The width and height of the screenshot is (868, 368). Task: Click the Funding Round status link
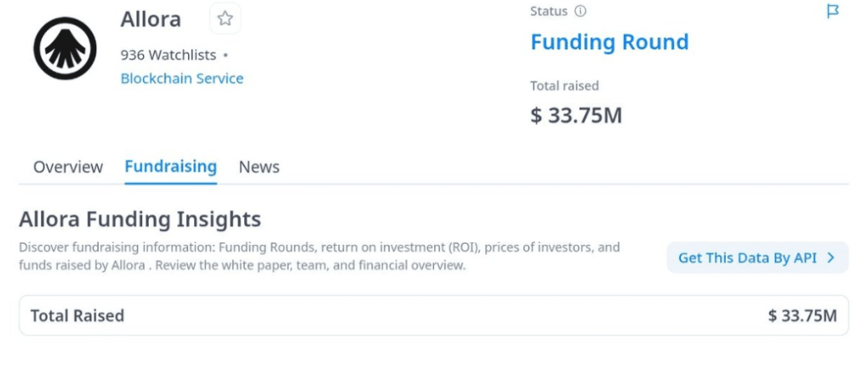[x=609, y=42]
